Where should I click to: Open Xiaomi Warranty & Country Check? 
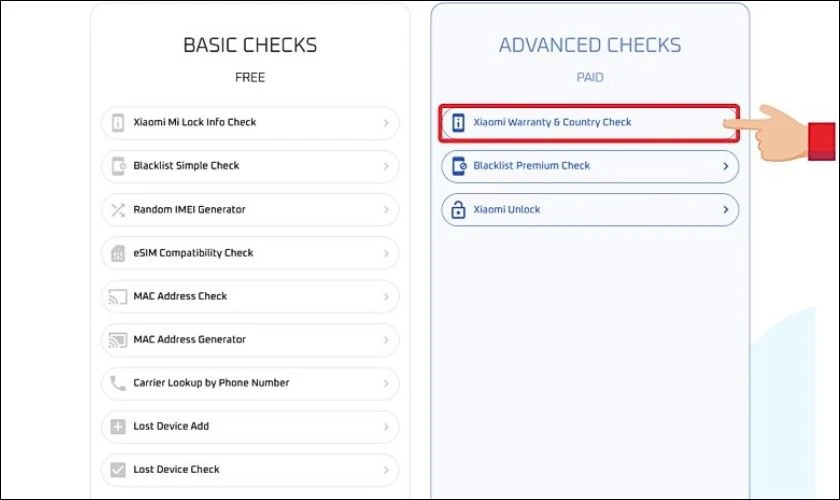pos(552,123)
